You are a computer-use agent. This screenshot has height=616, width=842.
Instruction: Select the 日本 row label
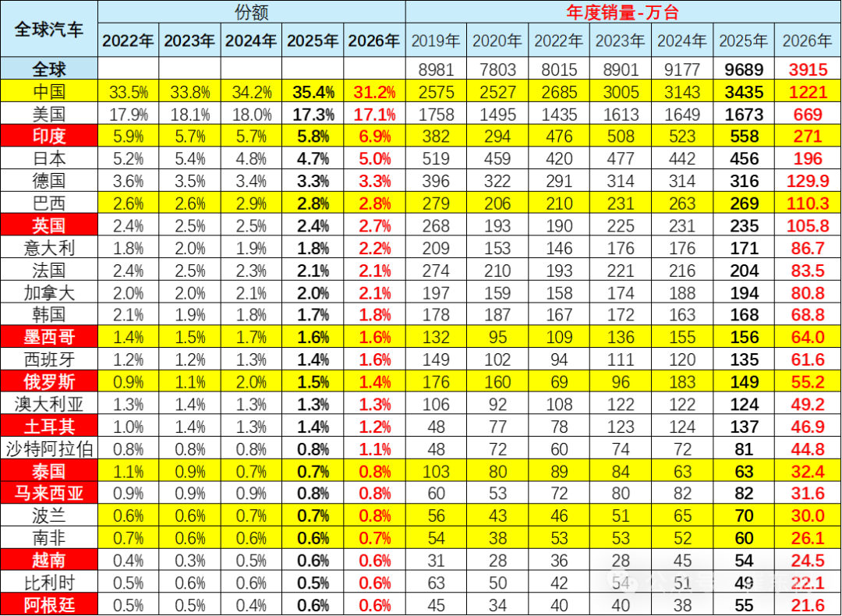tap(49, 158)
